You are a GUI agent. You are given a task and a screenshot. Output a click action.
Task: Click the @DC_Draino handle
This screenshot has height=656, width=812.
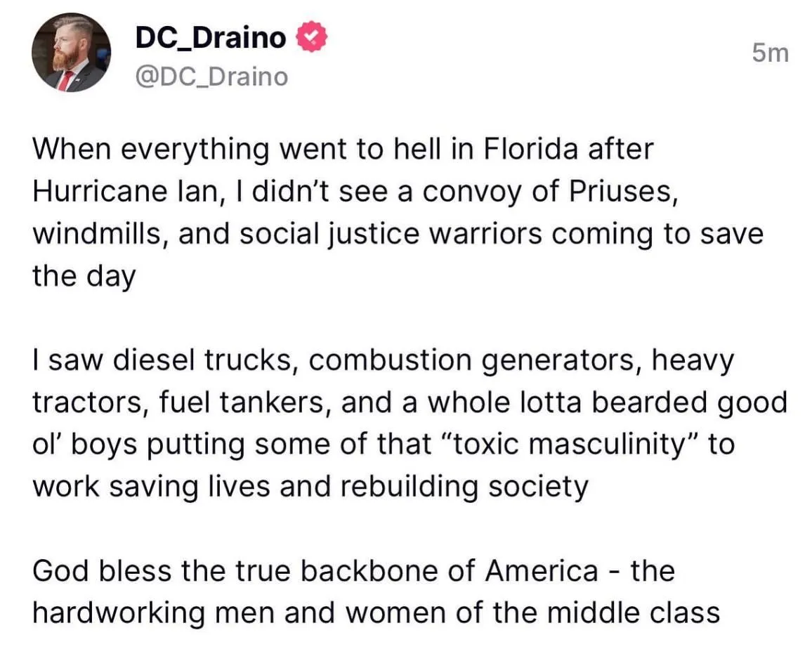211,77
